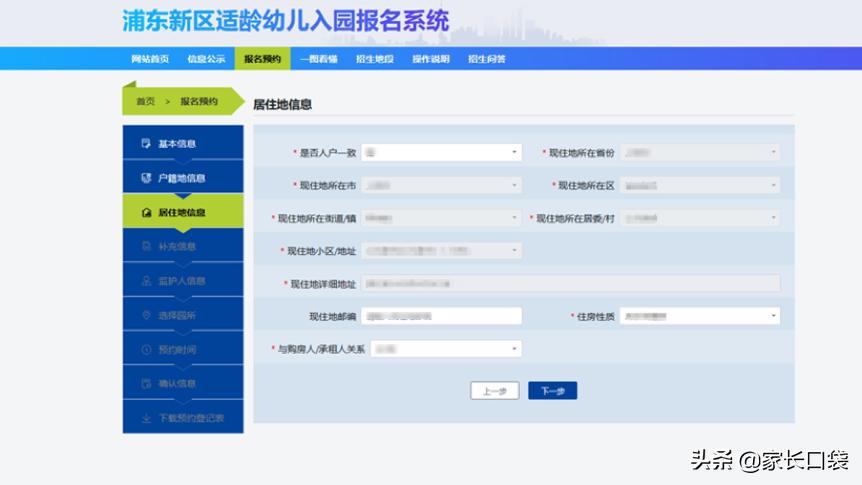
Task: Click the 下载预约登记表 download icon
Action: [x=146, y=418]
